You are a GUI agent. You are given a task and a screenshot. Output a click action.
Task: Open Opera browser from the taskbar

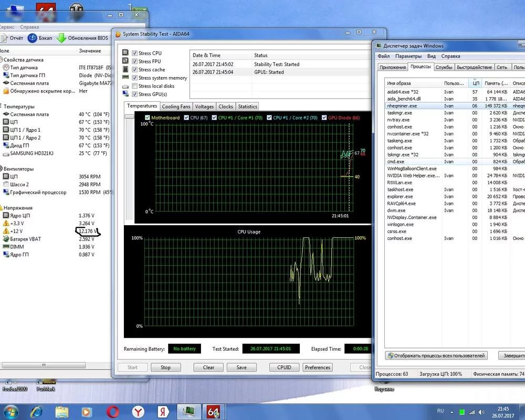pos(113,411)
